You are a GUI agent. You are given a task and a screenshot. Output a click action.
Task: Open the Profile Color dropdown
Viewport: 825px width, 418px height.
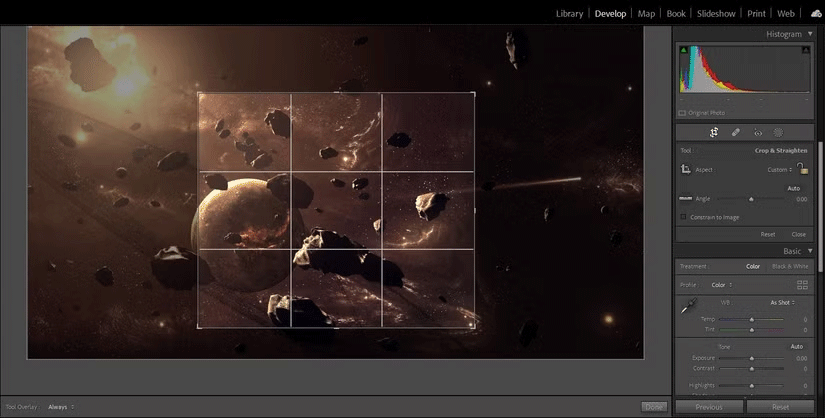pyautogui.click(x=721, y=285)
